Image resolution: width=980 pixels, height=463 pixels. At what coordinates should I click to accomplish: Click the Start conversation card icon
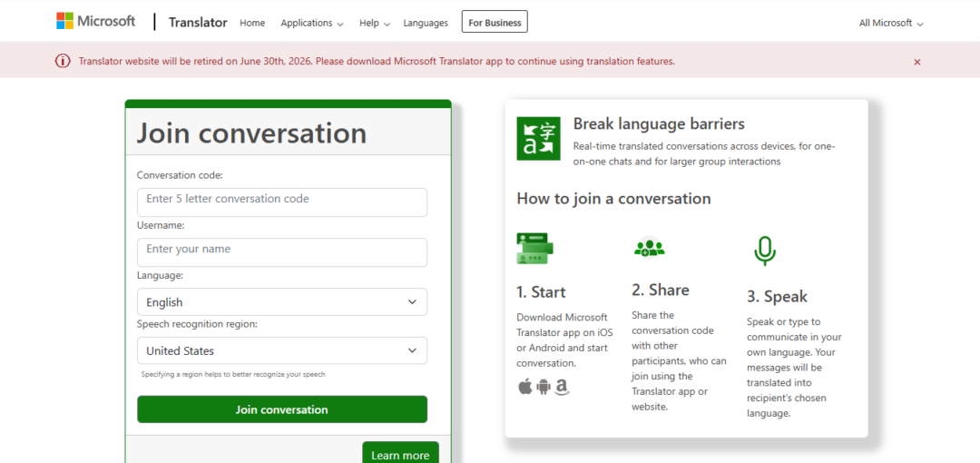coord(534,249)
